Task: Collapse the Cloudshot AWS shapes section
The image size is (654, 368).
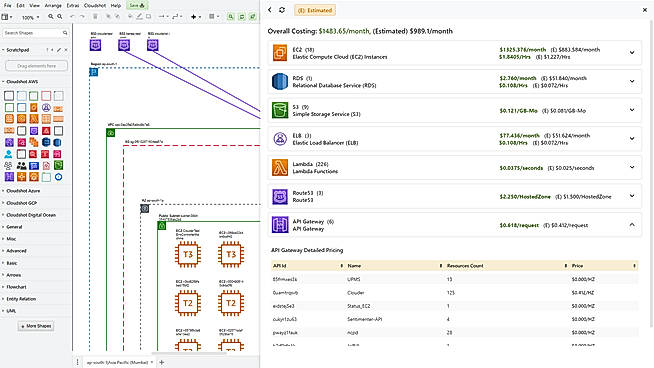Action: (x=22, y=82)
